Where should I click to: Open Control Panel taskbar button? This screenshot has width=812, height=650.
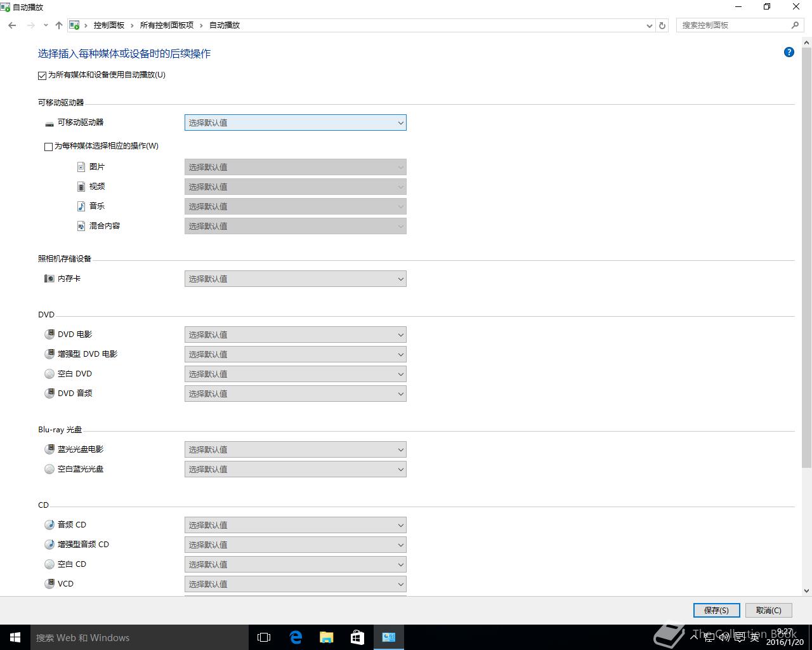point(389,637)
